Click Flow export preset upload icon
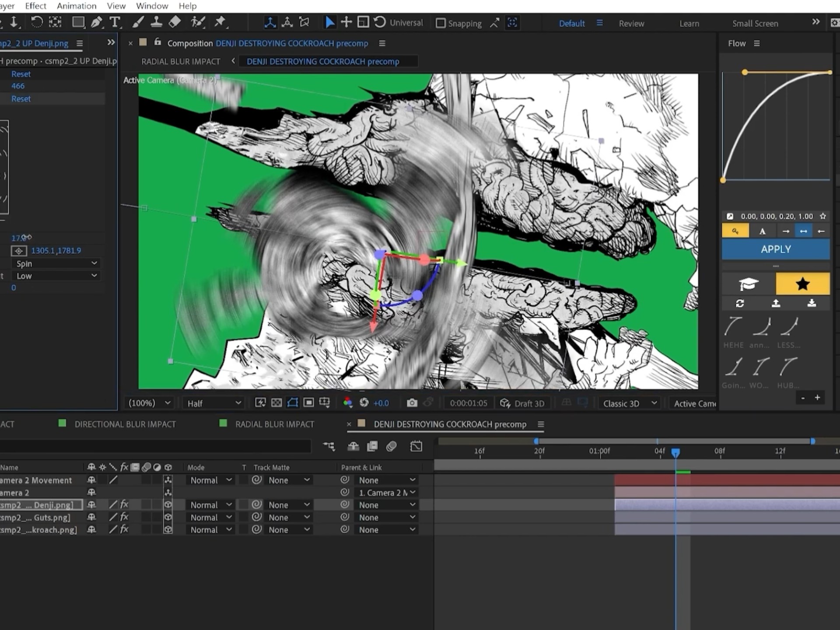Screen dimensions: 840x630 [x=776, y=303]
